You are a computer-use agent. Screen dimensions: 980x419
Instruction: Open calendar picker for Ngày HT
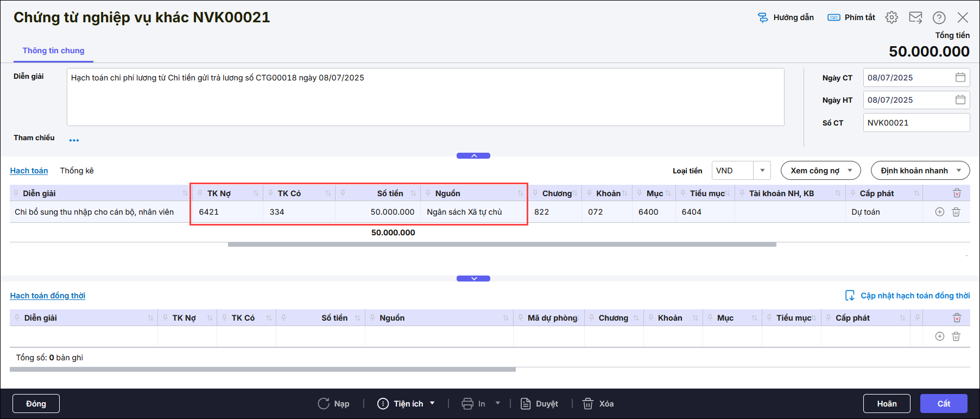pos(960,100)
